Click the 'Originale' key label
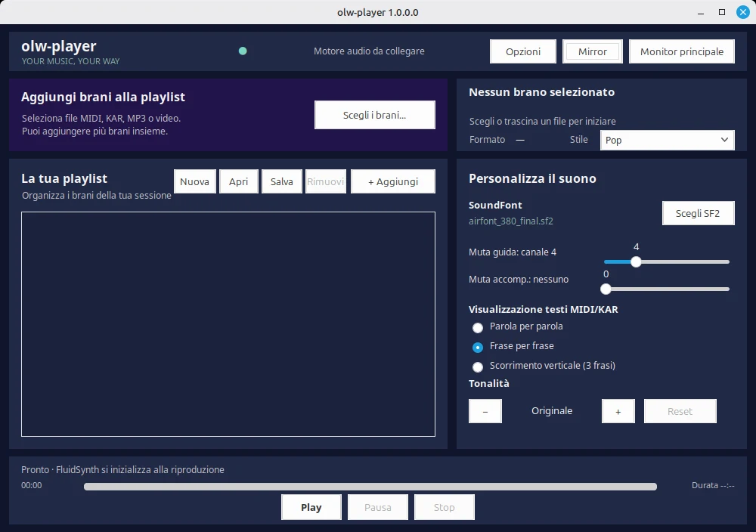Screen dimensions: 756x532 click(552, 411)
